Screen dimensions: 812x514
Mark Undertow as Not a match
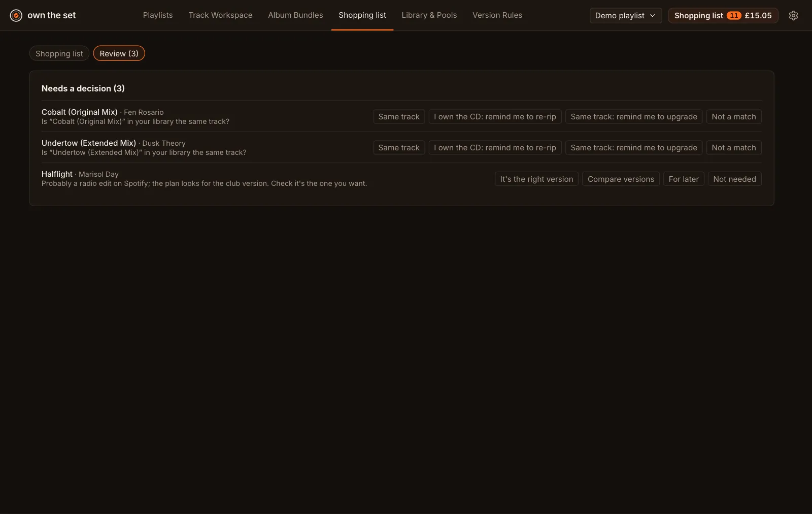[x=734, y=148]
